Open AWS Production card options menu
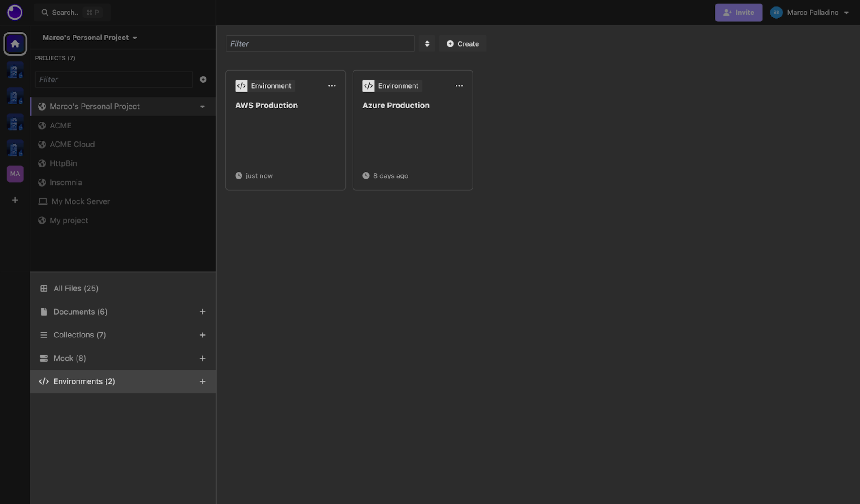 (x=332, y=86)
